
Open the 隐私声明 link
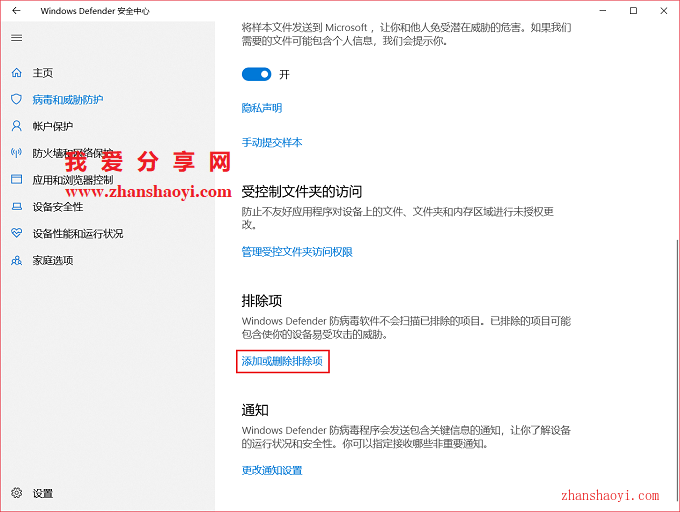click(262, 108)
